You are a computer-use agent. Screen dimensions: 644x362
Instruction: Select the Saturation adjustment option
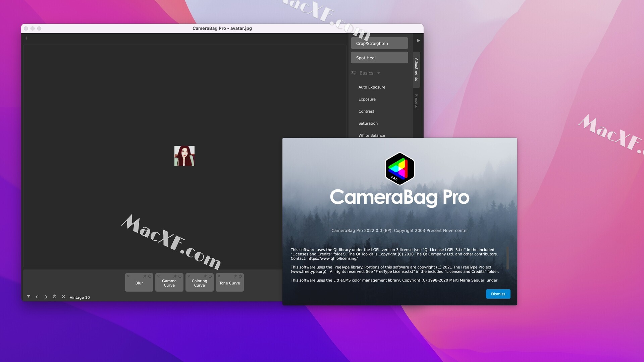pos(368,123)
